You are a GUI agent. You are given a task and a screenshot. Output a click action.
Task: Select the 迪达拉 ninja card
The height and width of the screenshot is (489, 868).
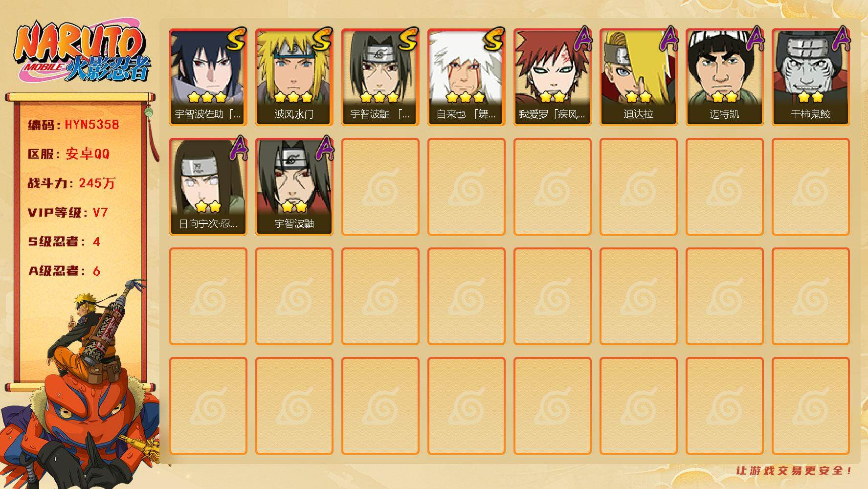tap(638, 77)
